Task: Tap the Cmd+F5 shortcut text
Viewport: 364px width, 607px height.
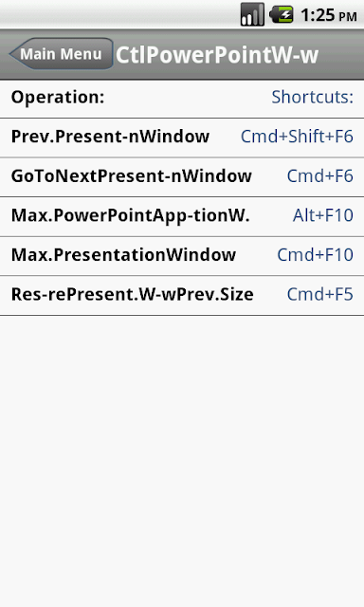Action: point(319,294)
